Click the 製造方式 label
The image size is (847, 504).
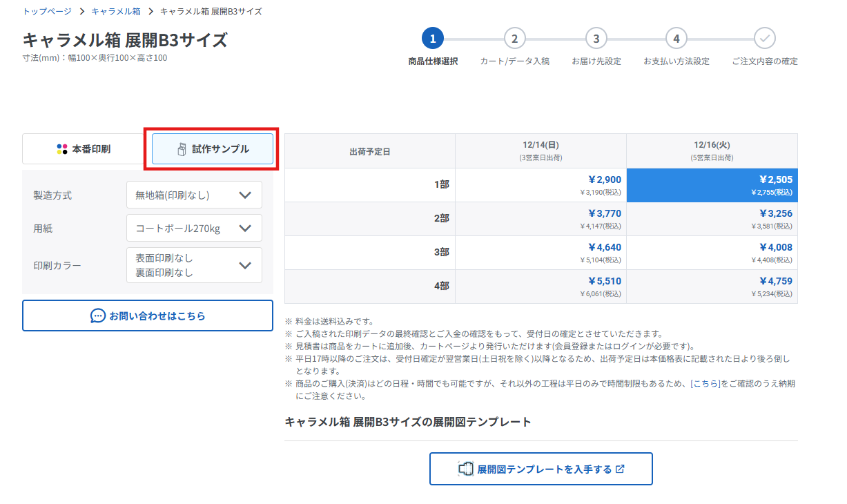click(x=52, y=195)
